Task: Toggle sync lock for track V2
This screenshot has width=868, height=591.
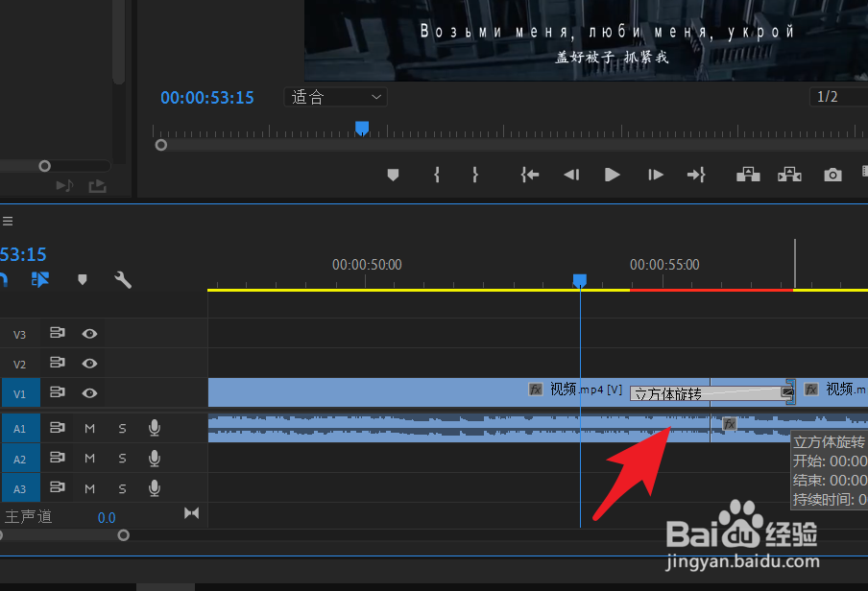Action: 57,363
